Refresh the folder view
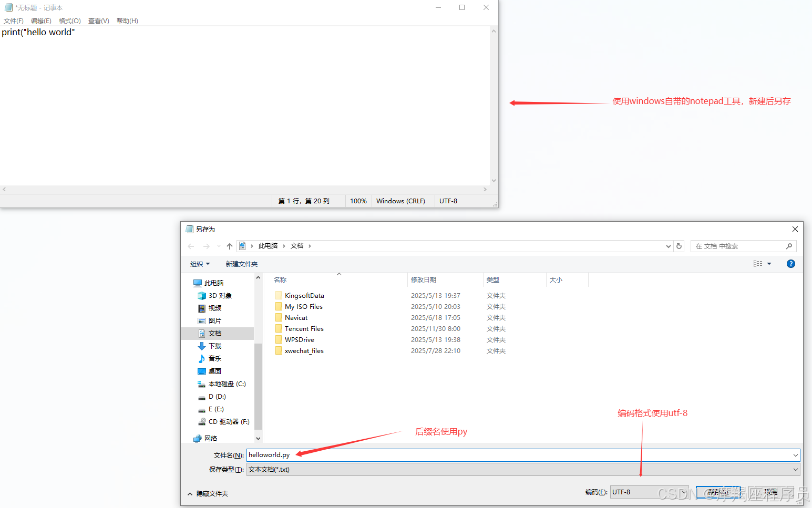Screen dimensions: 812x508 coord(679,246)
